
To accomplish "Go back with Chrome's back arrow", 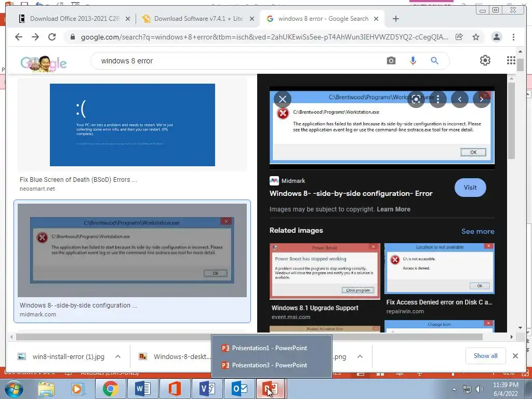I will [19, 37].
